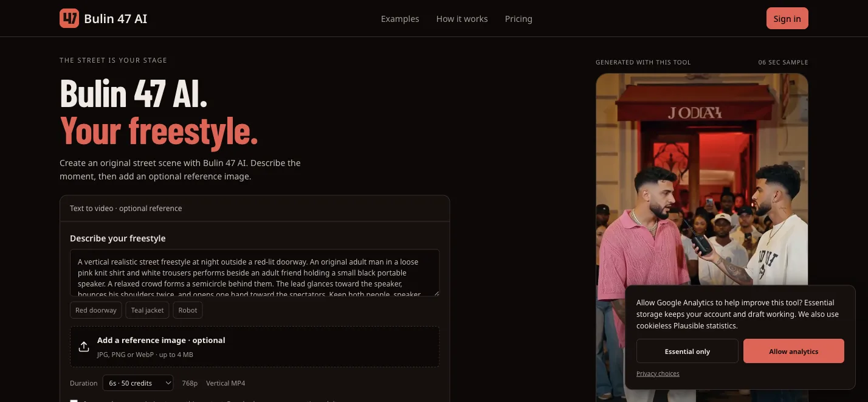
Task: Choose the Teal jacket prompt chip
Action: coord(148,310)
